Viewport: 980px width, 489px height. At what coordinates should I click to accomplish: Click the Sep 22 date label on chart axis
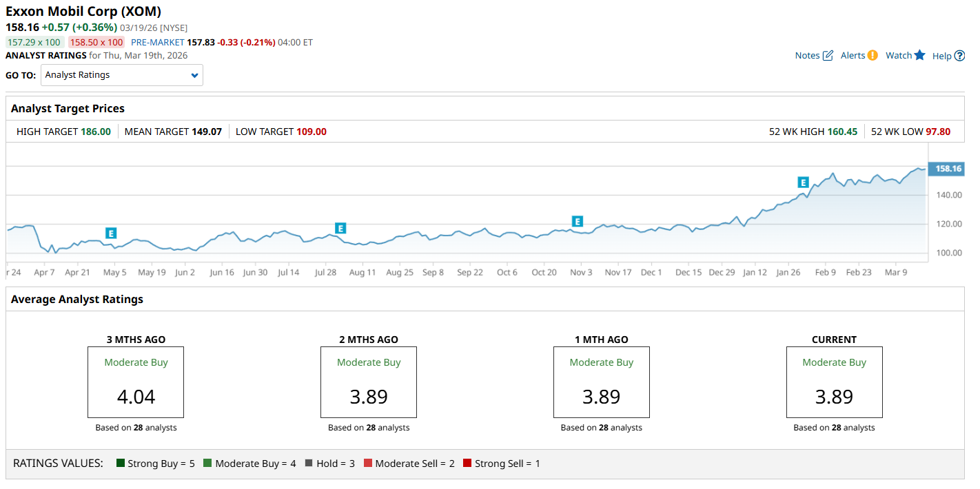click(x=469, y=273)
